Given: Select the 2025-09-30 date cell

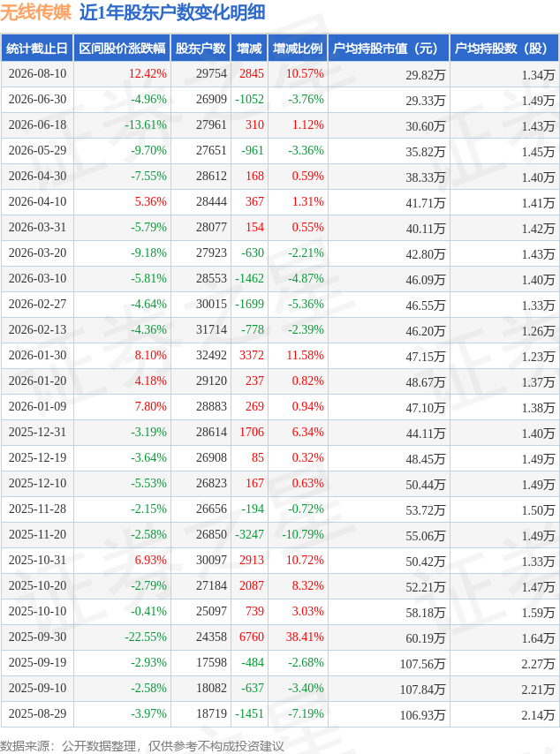Looking at the screenshot, I should [37, 637].
